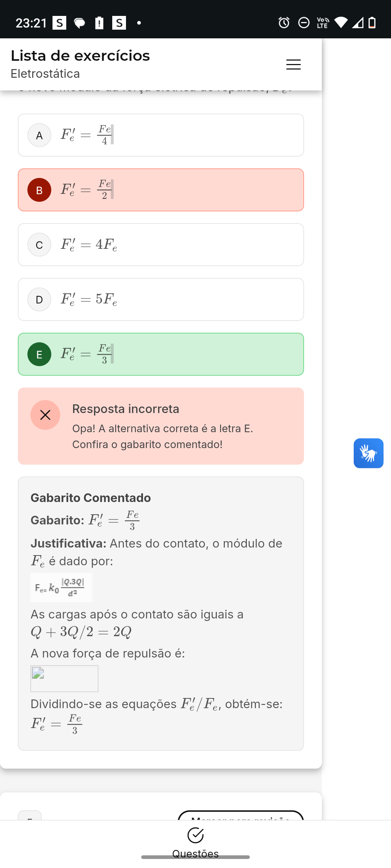This screenshot has width=391, height=868.
Task: Click the red X incorrect-answer icon
Action: (x=45, y=415)
